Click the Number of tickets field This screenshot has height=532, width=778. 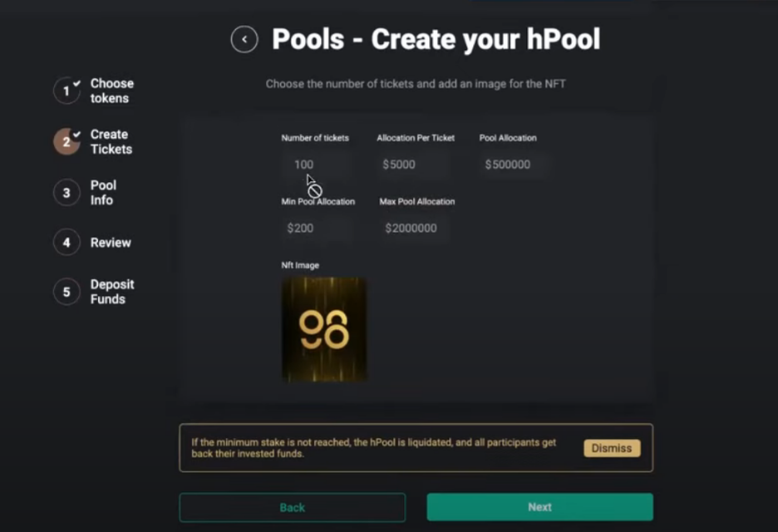click(x=316, y=165)
